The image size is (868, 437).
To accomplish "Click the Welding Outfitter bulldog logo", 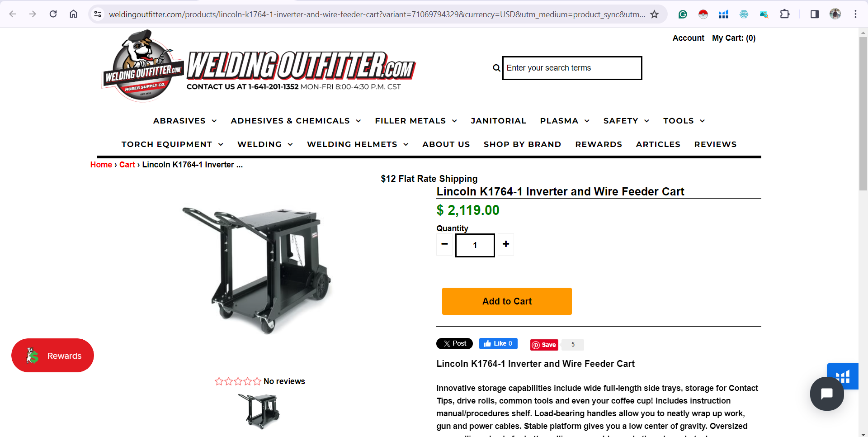I will [143, 66].
